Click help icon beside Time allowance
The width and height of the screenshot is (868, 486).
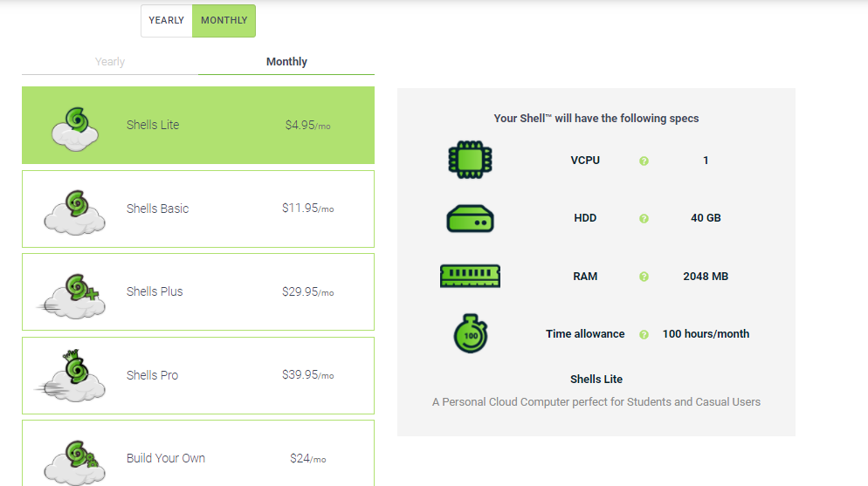click(x=644, y=335)
